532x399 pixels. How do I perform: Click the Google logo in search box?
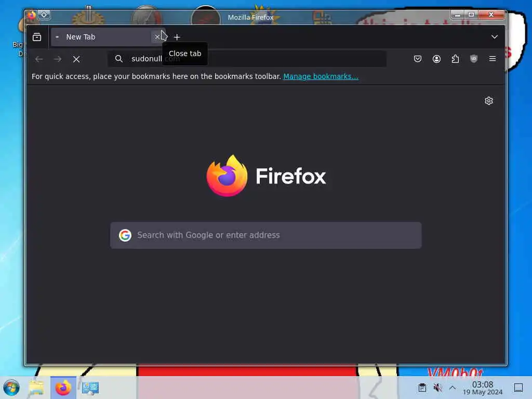tap(125, 235)
